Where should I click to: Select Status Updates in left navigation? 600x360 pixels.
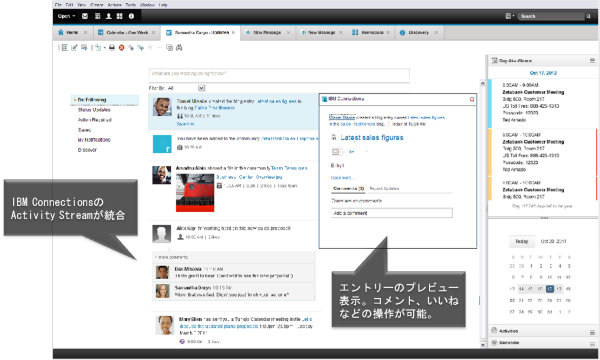pyautogui.click(x=94, y=110)
